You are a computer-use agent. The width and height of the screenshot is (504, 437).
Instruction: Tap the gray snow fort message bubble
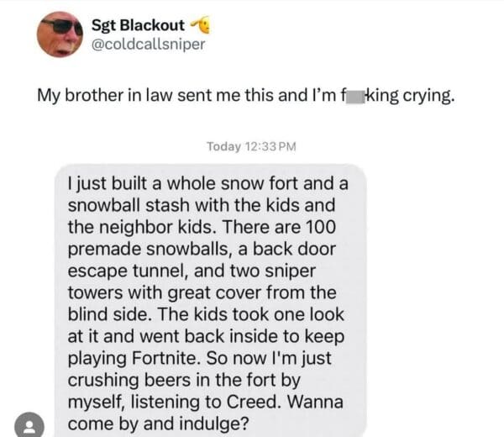tap(211, 301)
